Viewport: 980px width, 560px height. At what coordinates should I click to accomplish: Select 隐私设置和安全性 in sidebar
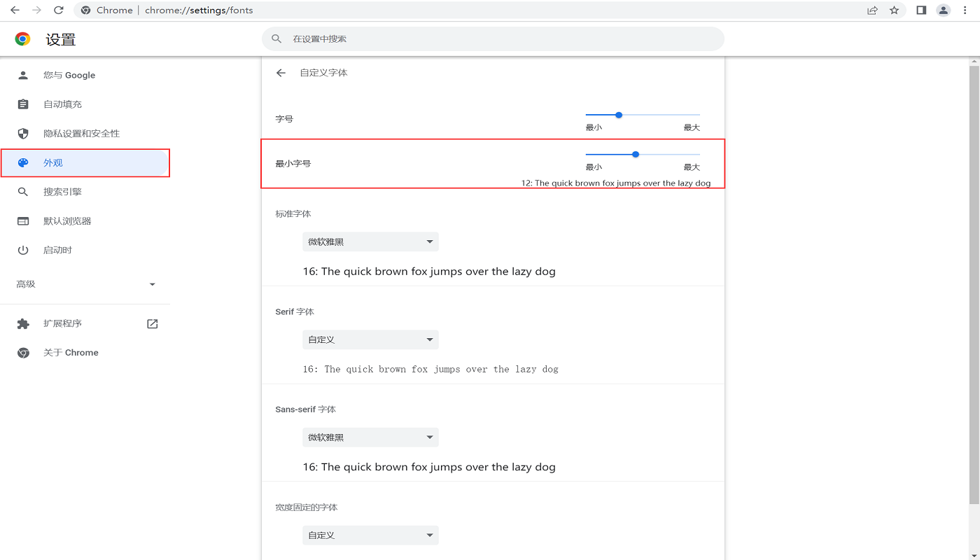pyautogui.click(x=81, y=134)
